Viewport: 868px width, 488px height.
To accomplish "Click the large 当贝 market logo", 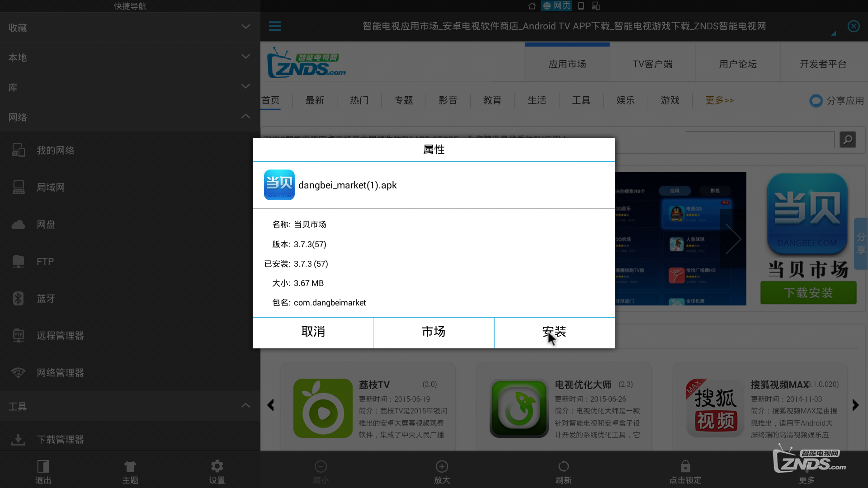I will pyautogui.click(x=807, y=214).
